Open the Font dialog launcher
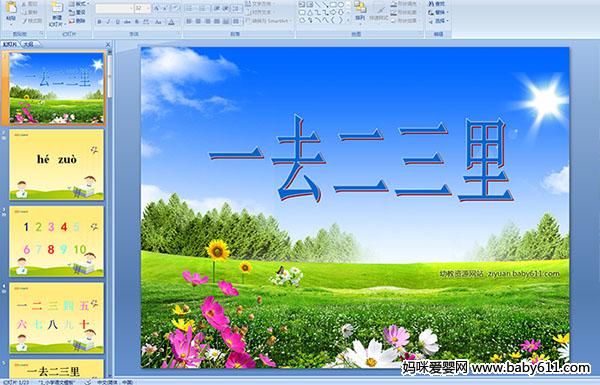600x385 pixels. point(178,33)
